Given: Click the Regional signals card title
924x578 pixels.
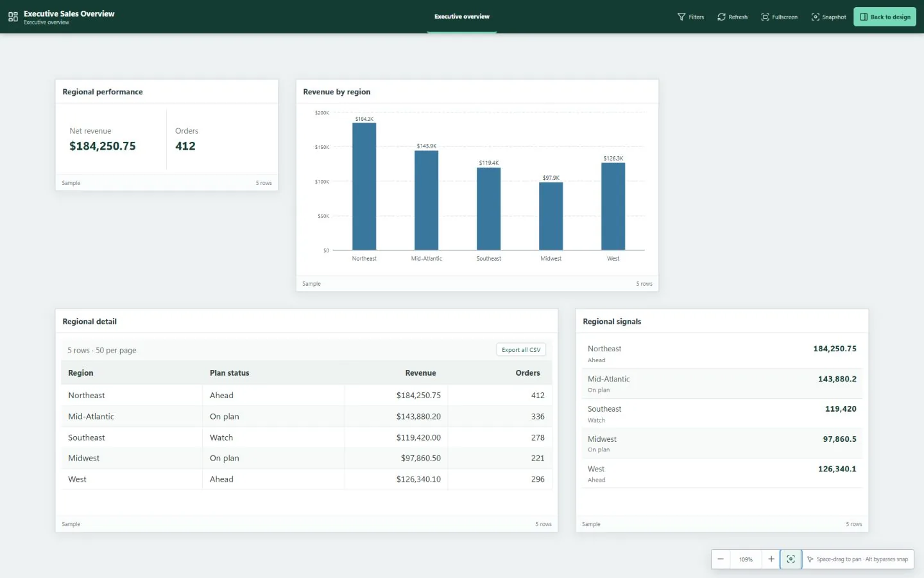Looking at the screenshot, I should [x=612, y=322].
